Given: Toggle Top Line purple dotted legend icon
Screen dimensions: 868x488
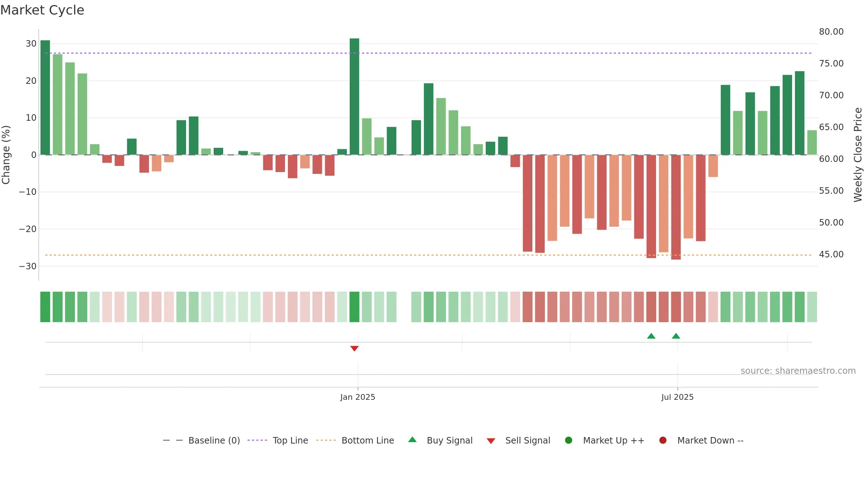Looking at the screenshot, I should click(257, 440).
